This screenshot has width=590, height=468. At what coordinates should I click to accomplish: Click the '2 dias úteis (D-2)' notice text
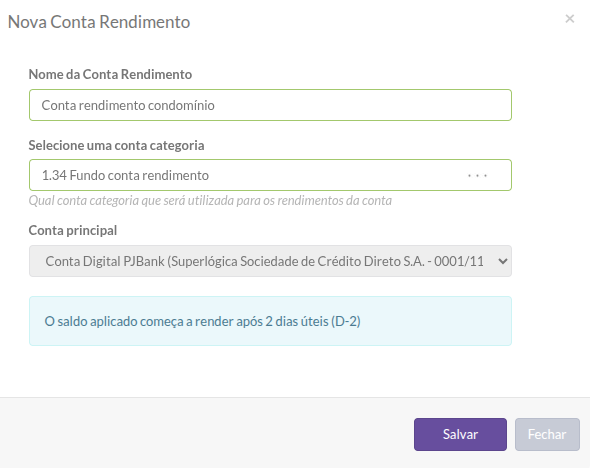point(313,322)
